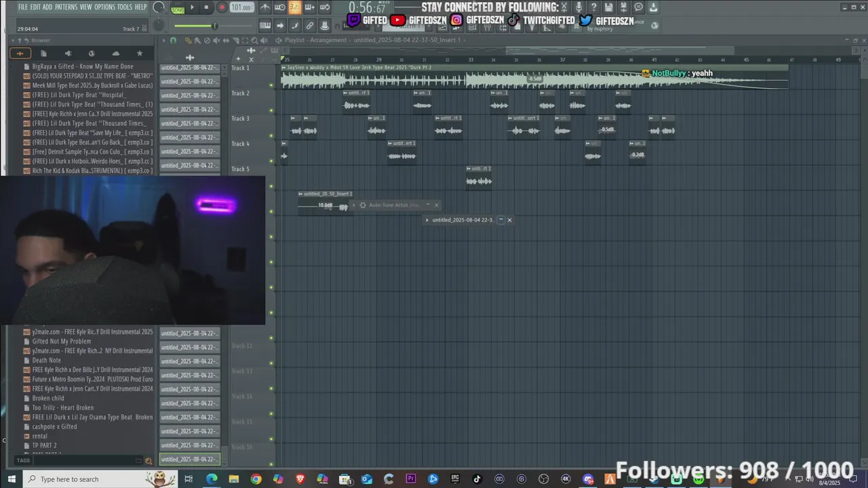Toggle the metronome icon
Image resolution: width=868 pixels, height=488 pixels.
(x=265, y=7)
